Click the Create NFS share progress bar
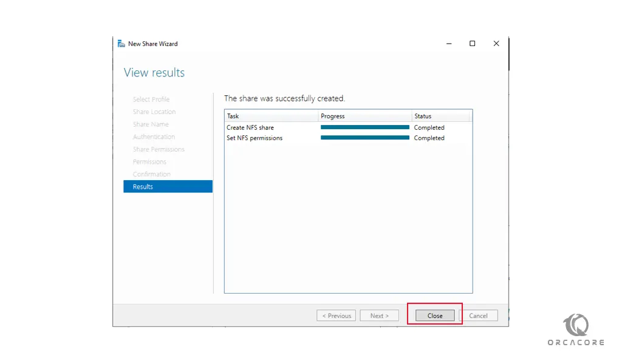Viewport: 622px width, 364px height. 365,127
